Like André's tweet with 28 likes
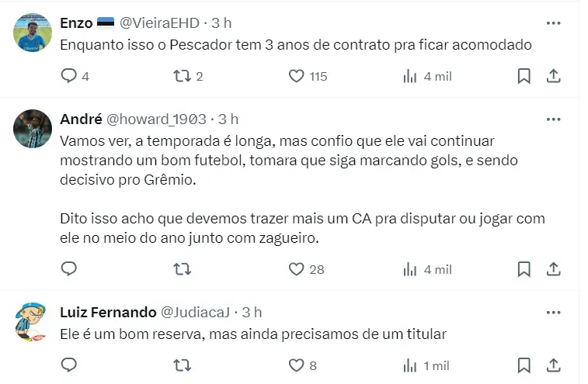Image resolution: width=588 pixels, height=384 pixels. click(296, 269)
